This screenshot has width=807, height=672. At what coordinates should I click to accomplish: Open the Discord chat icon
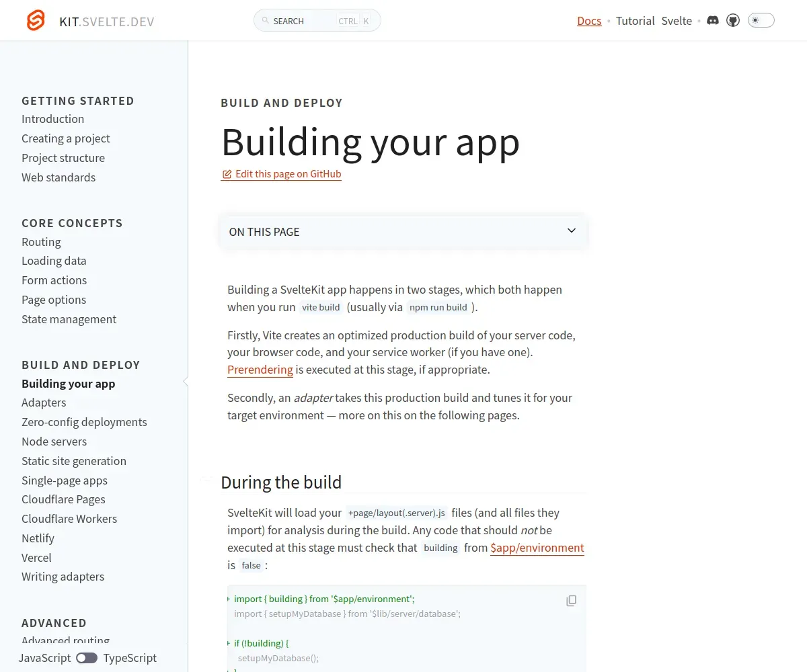pos(713,21)
